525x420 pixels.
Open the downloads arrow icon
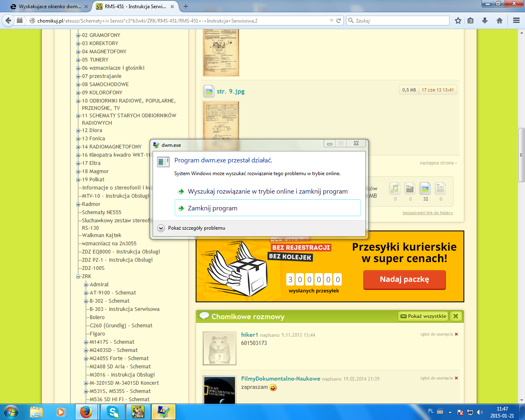485,21
